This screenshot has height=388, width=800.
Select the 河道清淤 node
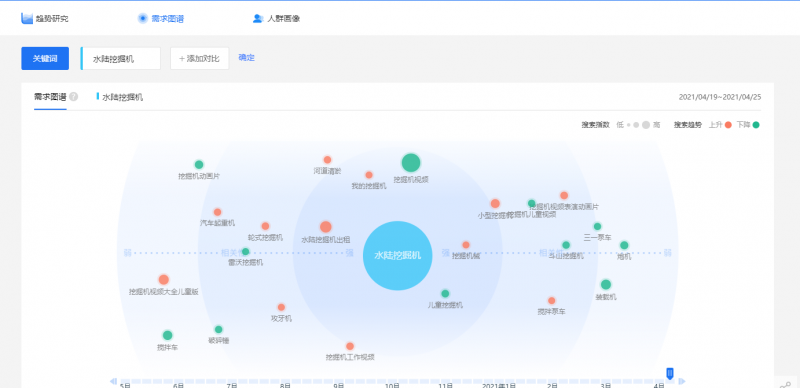point(328,160)
